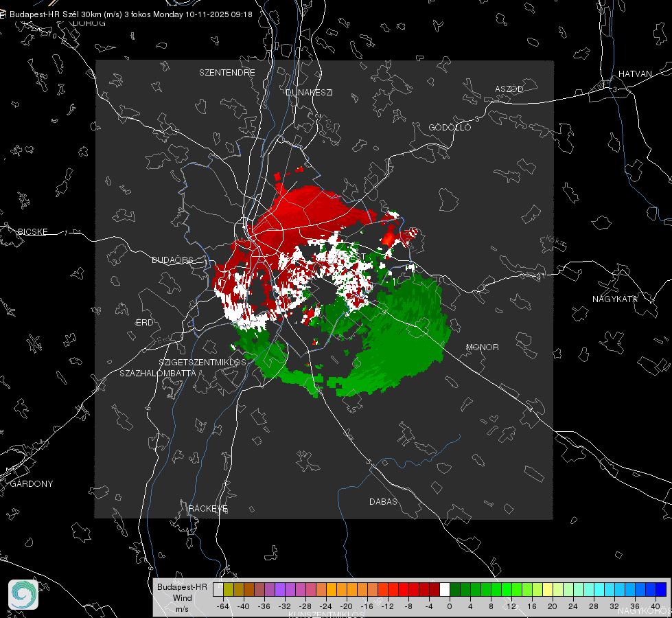Select the white zero-velocity legend swatch
672x618 pixels.
tap(445, 589)
